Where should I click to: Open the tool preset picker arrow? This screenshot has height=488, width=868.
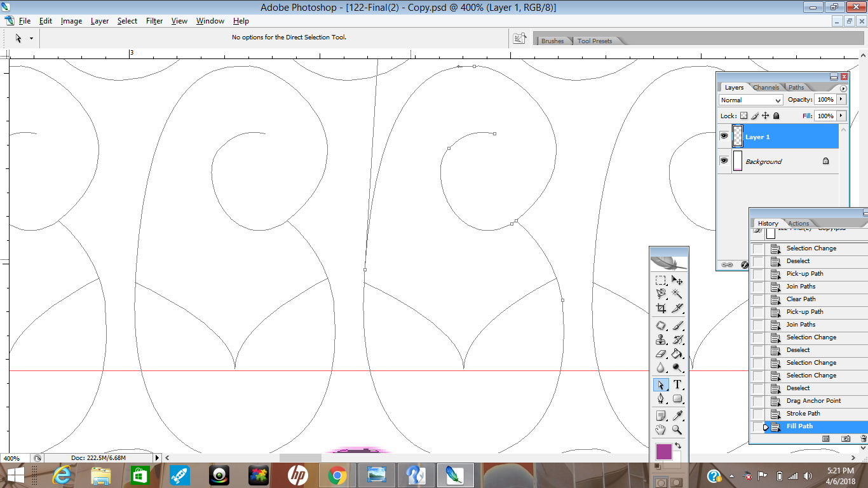coord(31,38)
